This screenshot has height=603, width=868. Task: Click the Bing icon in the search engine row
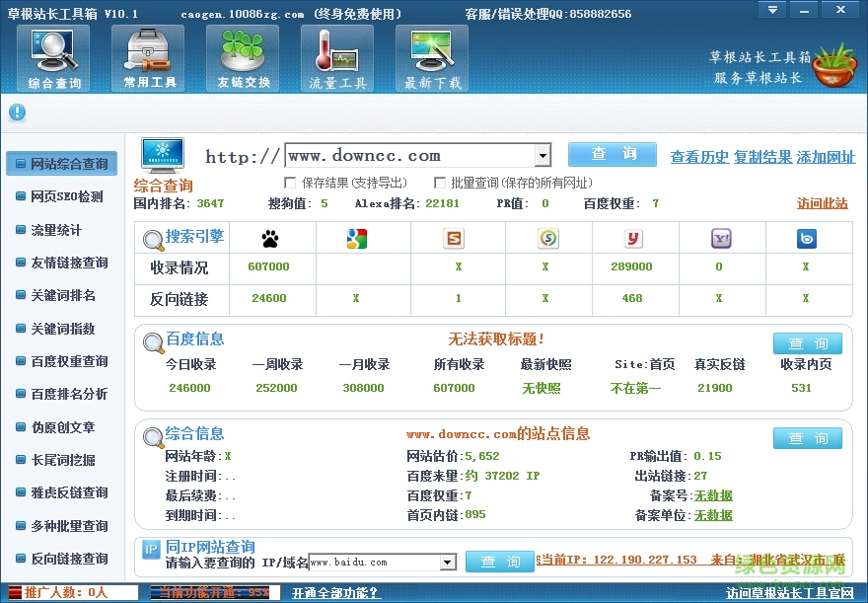[x=807, y=238]
